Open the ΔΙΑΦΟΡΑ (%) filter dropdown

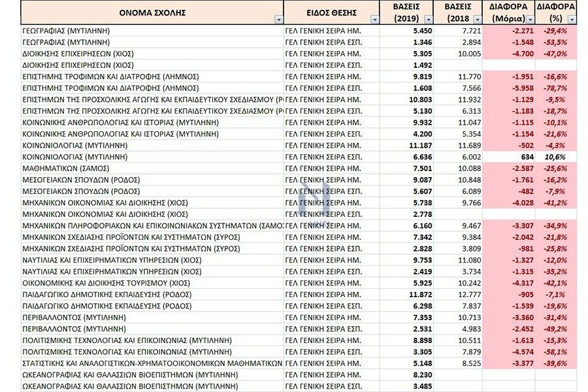pyautogui.click(x=572, y=20)
